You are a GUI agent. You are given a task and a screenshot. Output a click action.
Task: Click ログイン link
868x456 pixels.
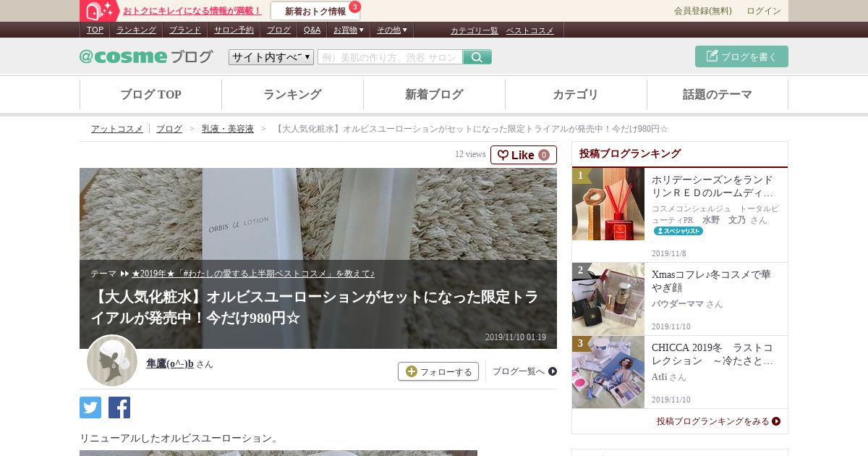[x=764, y=11]
